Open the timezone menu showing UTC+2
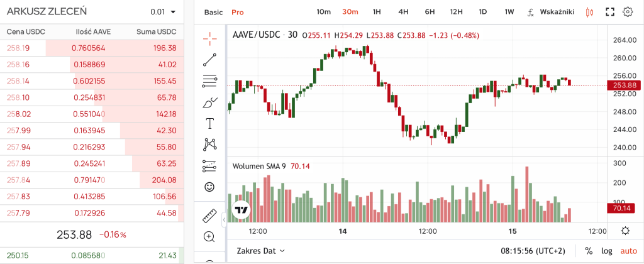The width and height of the screenshot is (644, 264). pos(531,250)
